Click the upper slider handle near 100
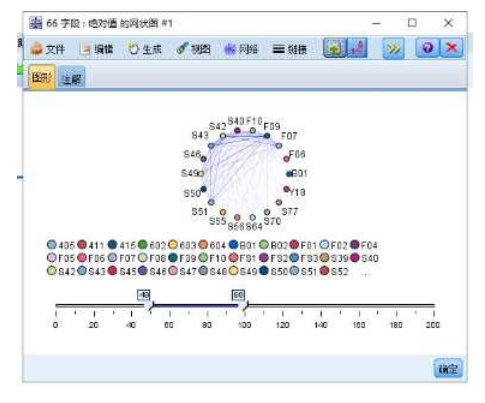The width and height of the screenshot is (485, 403). tap(246, 306)
